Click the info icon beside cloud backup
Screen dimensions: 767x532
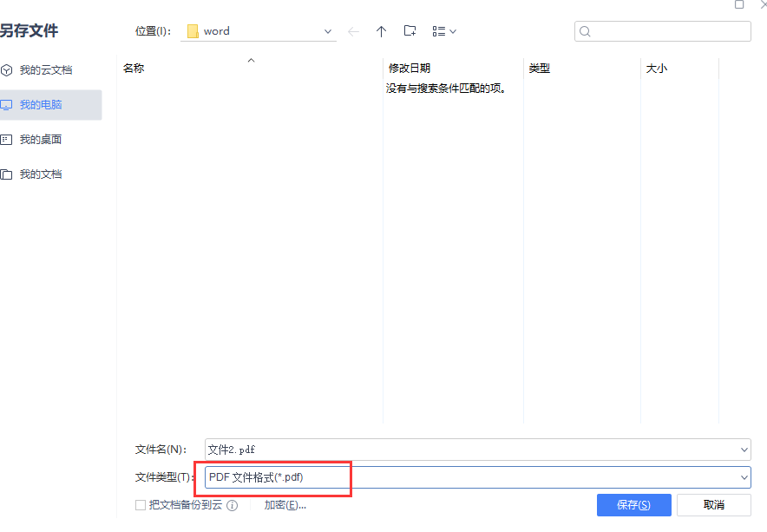tap(232, 505)
